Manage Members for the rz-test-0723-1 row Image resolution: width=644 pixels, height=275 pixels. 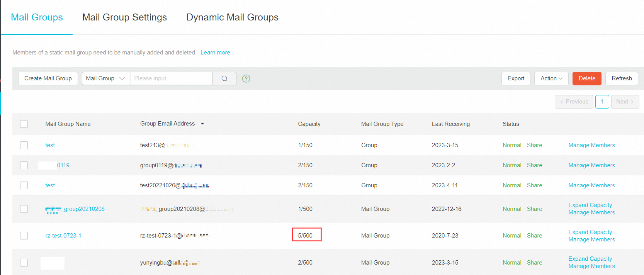pos(591,239)
